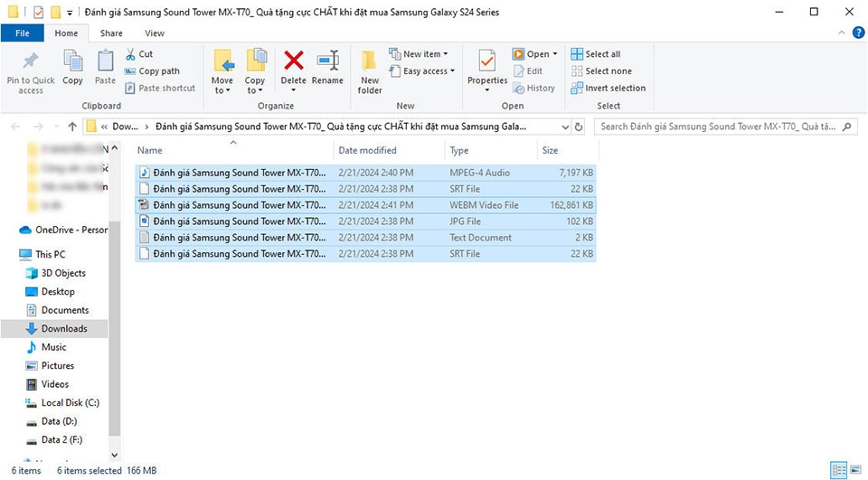The image size is (868, 480).
Task: Open the ribbon Help question mark
Action: pos(858,33)
